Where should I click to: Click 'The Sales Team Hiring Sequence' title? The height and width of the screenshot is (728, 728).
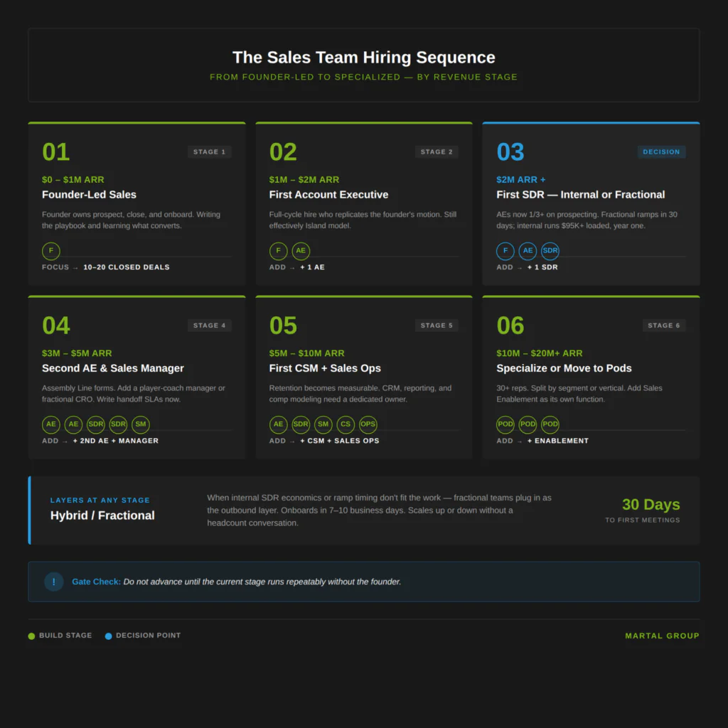tap(364, 58)
